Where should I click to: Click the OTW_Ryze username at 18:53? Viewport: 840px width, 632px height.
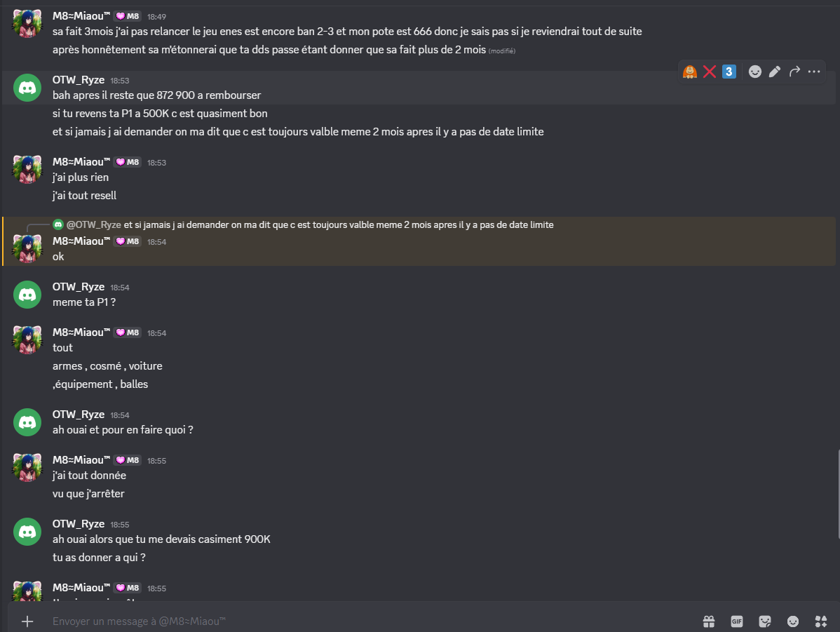click(79, 80)
